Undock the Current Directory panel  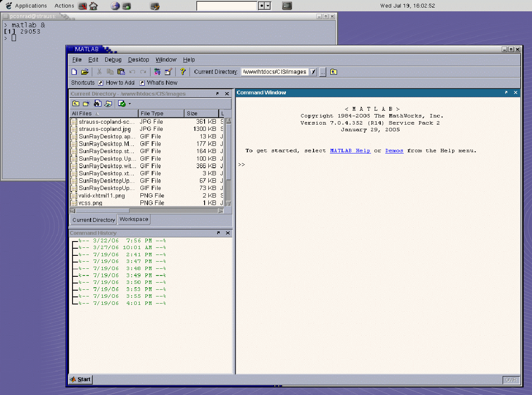pyautogui.click(x=218, y=94)
